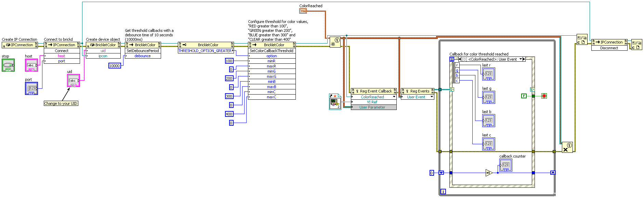Select the callback counter indicator terminal

[x=506, y=165]
